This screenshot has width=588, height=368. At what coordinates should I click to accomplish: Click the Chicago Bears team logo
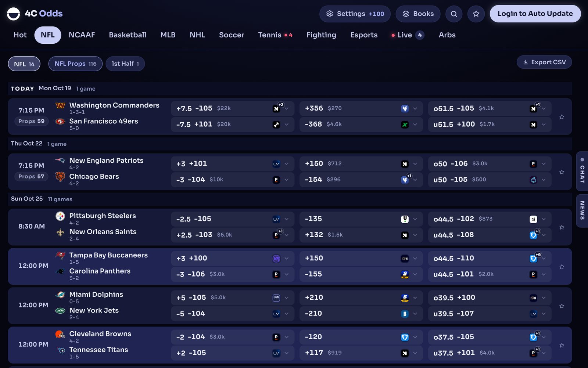point(60,177)
